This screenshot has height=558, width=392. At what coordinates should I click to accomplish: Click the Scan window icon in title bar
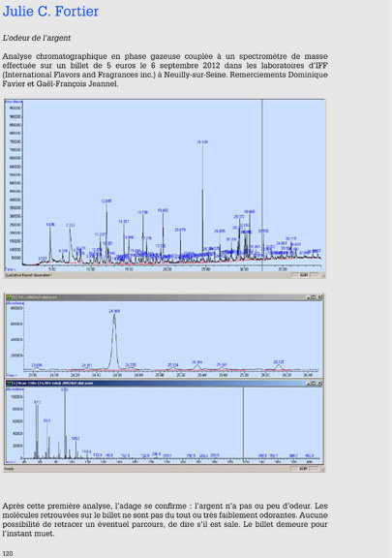click(x=10, y=383)
